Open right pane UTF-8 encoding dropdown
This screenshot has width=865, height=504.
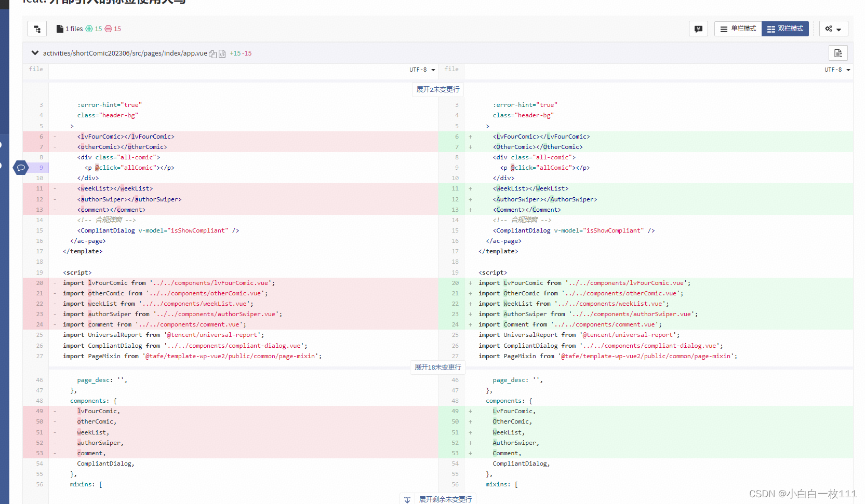837,70
